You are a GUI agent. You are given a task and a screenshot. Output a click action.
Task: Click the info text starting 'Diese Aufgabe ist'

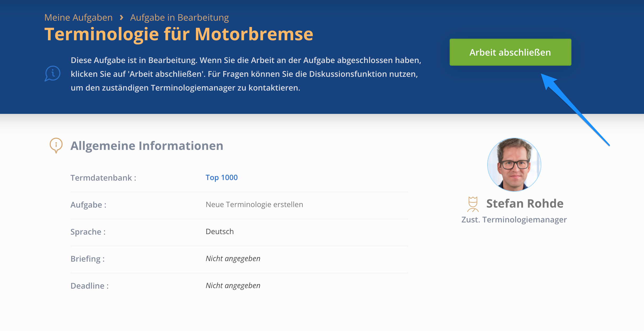(246, 74)
